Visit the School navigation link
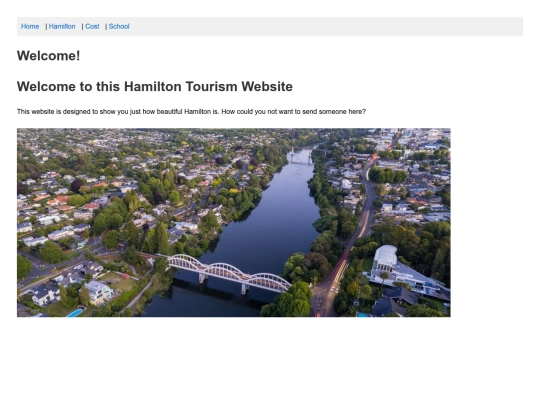 point(119,27)
